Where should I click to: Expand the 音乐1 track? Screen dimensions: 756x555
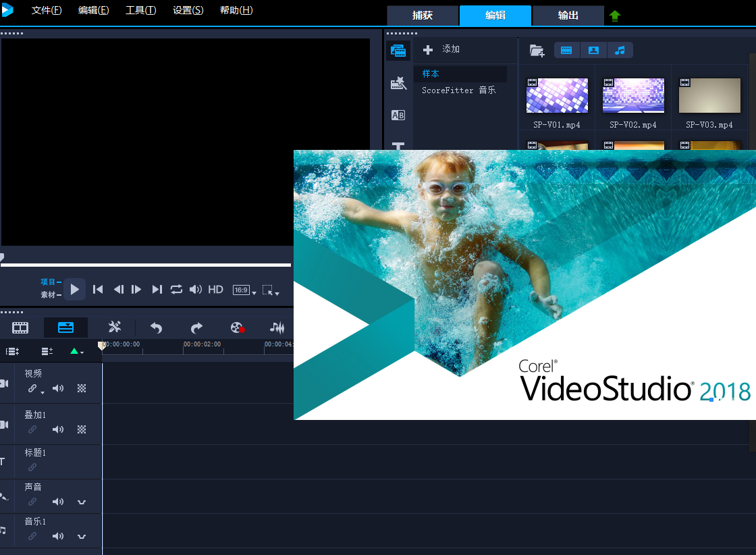[x=82, y=536]
